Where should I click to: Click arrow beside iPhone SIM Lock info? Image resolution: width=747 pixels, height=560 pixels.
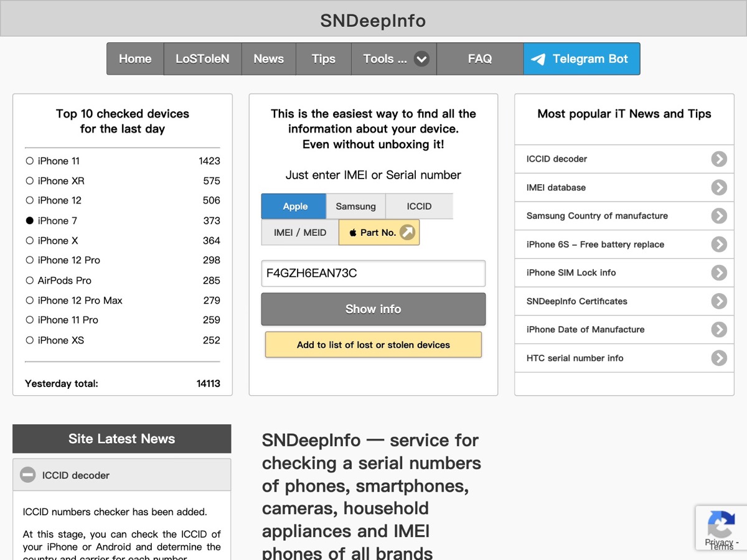[x=719, y=273]
